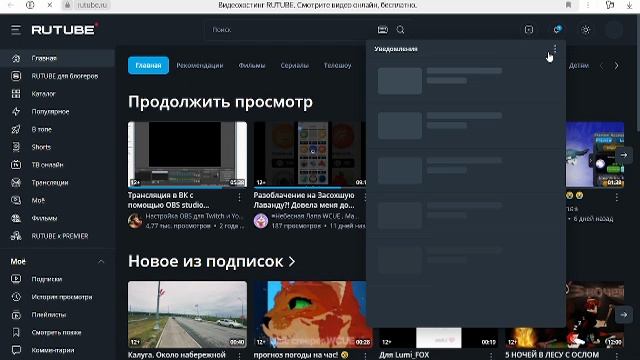Click Уведомления panel heading
This screenshot has width=640, height=360.
coord(396,49)
